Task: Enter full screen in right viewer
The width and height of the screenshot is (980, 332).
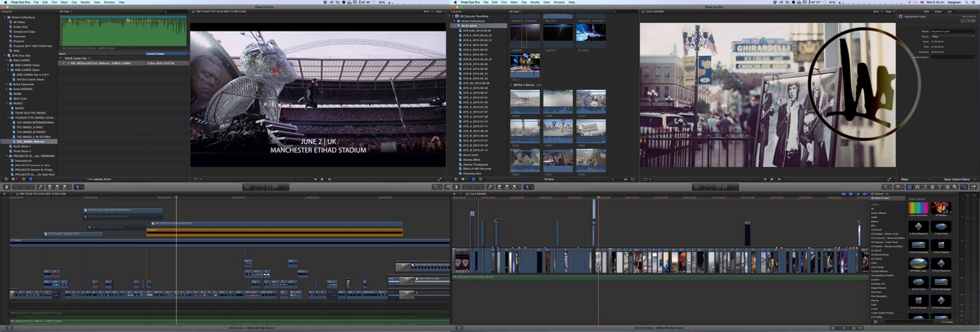Action: (889, 179)
